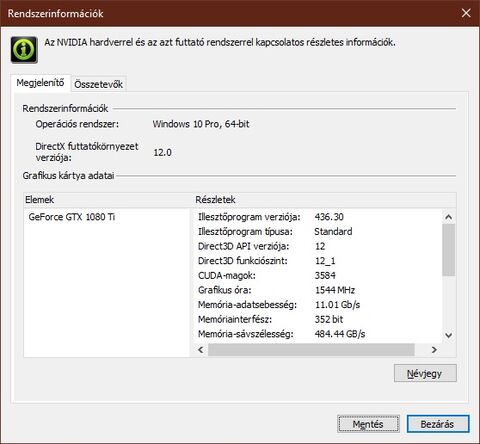
Task: Select the Memóriainterfész row
Action: click(318, 319)
